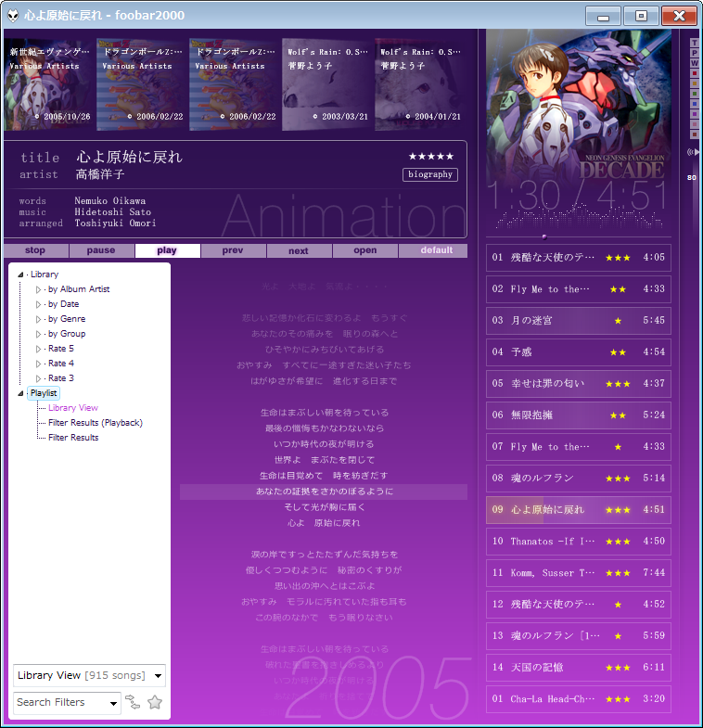Click the five-star rating for the current track
703x728 pixels.
pos(431,157)
